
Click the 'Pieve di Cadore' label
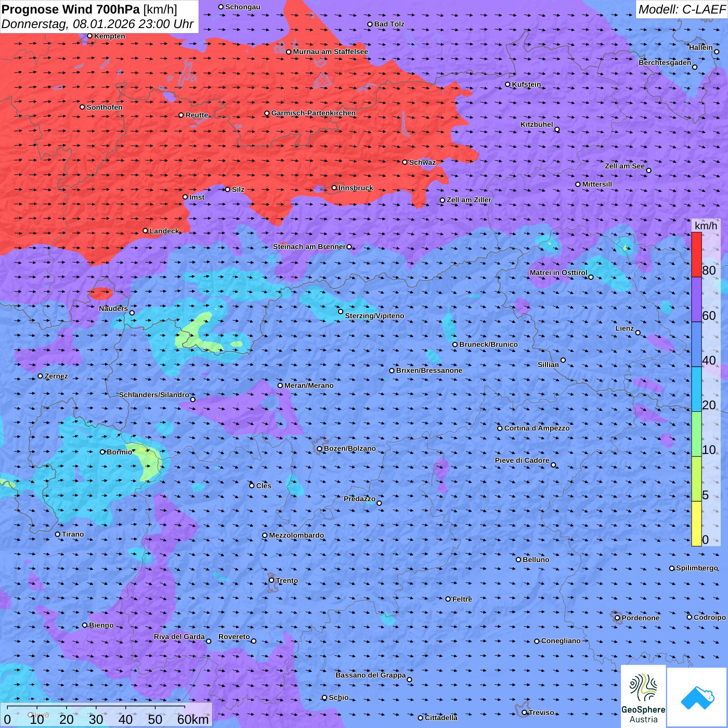(x=522, y=460)
